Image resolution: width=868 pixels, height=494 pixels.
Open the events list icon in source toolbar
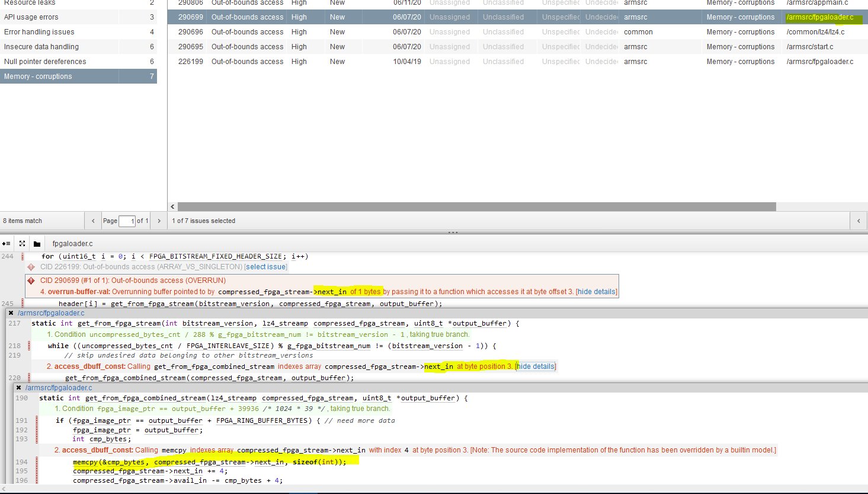pyautogui.click(x=6, y=243)
